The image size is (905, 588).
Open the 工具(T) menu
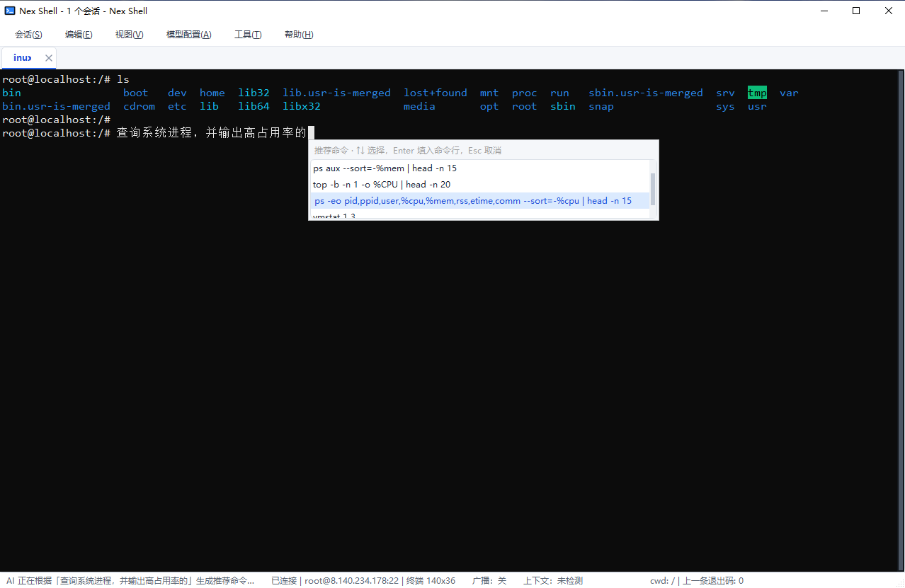pos(248,35)
